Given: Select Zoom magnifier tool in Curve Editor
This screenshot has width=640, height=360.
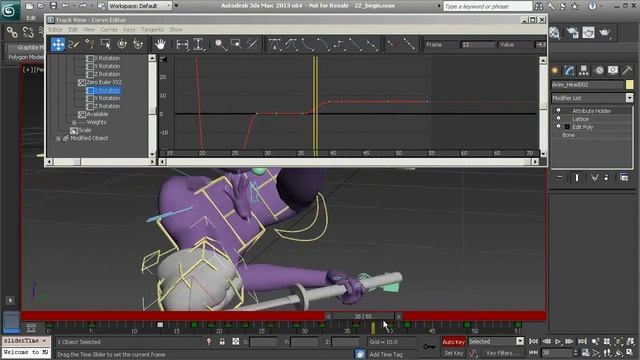Looking at the screenshot, I should point(220,44).
